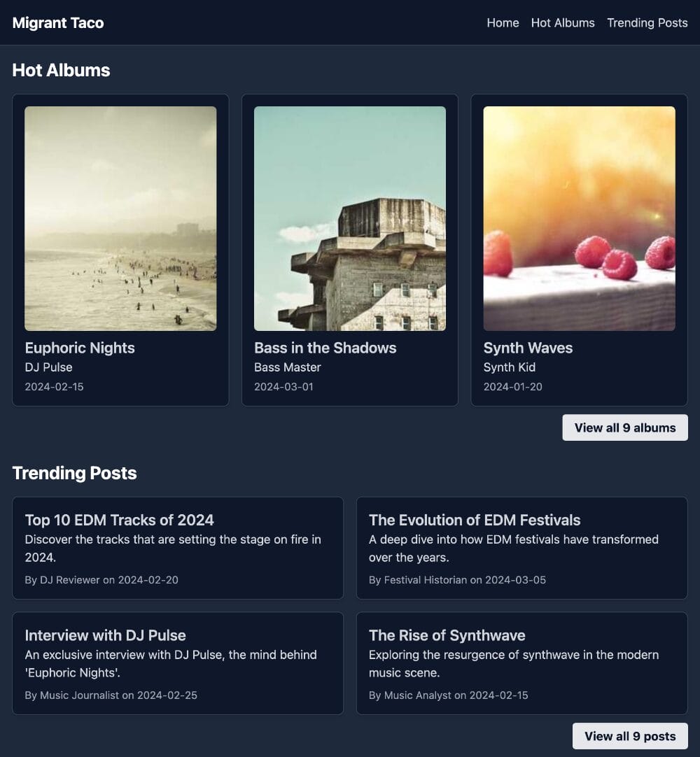
Task: Click View all 9 posts button
Action: (x=630, y=736)
